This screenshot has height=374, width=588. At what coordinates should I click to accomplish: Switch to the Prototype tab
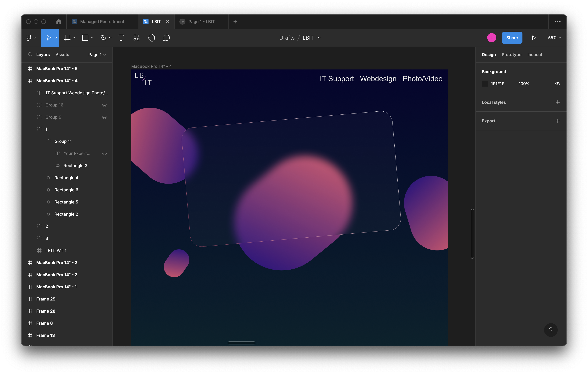tap(511, 55)
